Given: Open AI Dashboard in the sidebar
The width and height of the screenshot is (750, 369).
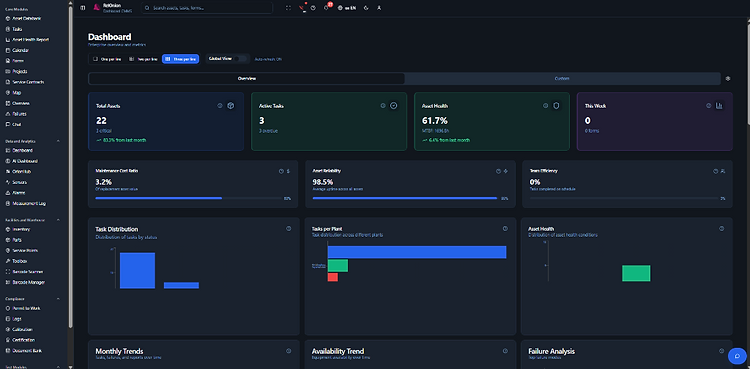Looking at the screenshot, I should tap(22, 161).
